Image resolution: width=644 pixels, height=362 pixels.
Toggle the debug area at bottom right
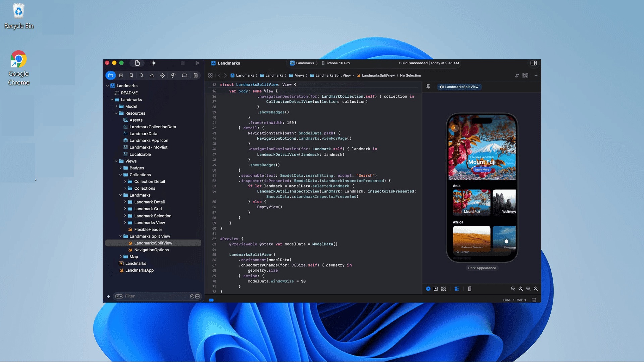[534, 300]
